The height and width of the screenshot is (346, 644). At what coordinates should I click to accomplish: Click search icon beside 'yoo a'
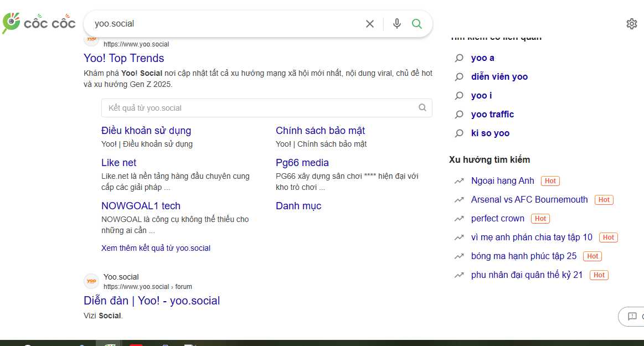point(459,58)
